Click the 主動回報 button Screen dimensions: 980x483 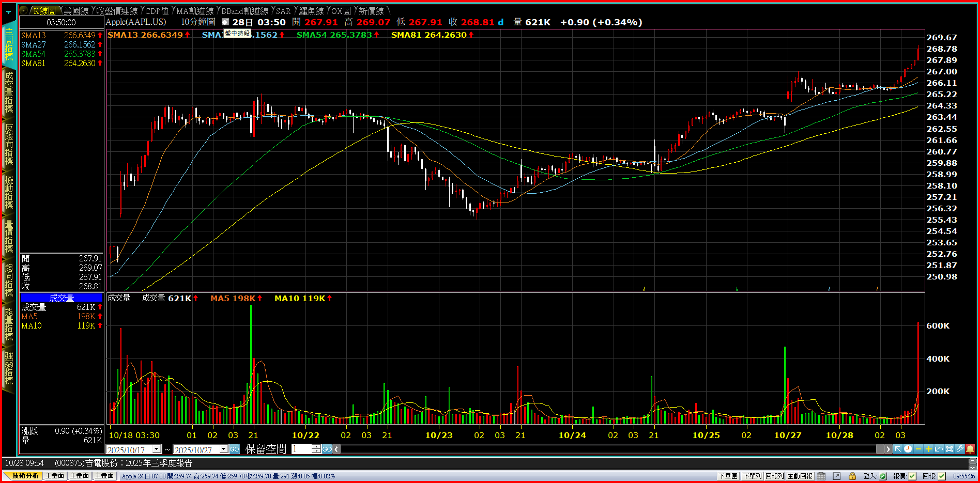click(x=800, y=476)
